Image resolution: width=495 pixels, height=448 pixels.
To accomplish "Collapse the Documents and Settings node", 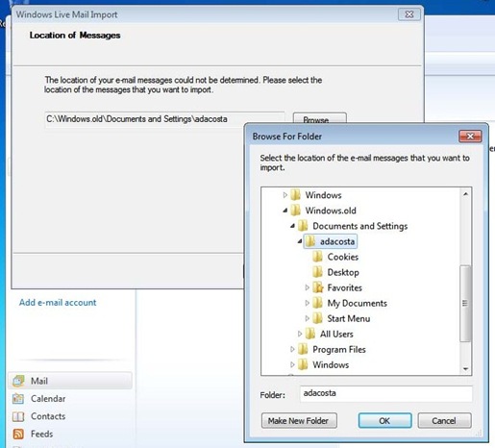I will click(x=292, y=226).
